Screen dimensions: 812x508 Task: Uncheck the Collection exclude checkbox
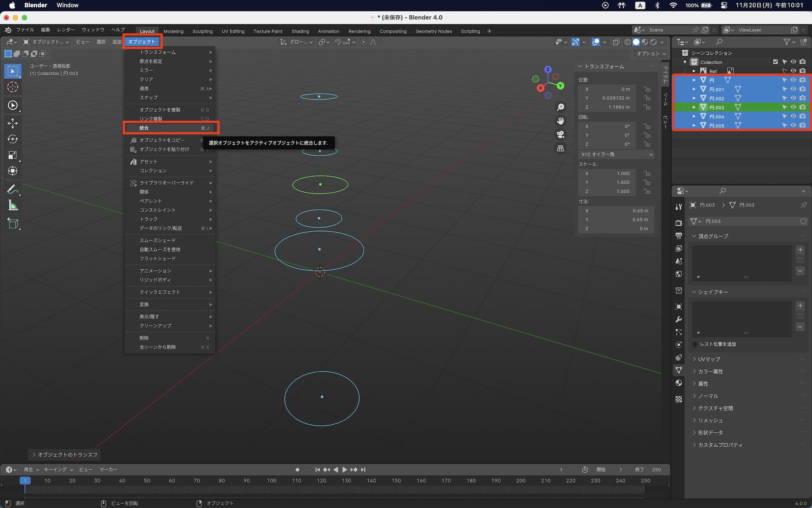pos(775,62)
